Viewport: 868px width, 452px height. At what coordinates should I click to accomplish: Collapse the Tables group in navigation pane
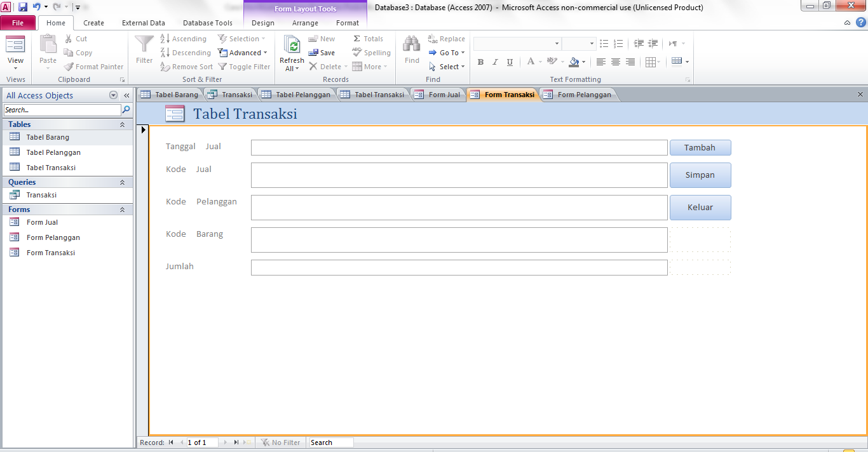(123, 124)
